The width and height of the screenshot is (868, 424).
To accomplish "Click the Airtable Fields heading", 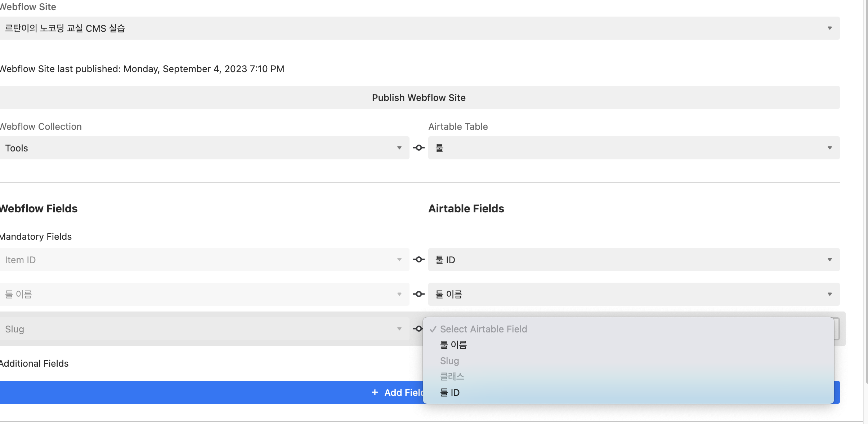I will click(466, 208).
